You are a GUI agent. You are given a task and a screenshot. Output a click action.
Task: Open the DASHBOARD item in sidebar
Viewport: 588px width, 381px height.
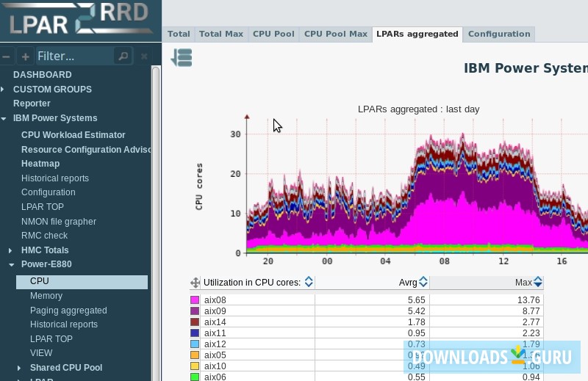[43, 75]
